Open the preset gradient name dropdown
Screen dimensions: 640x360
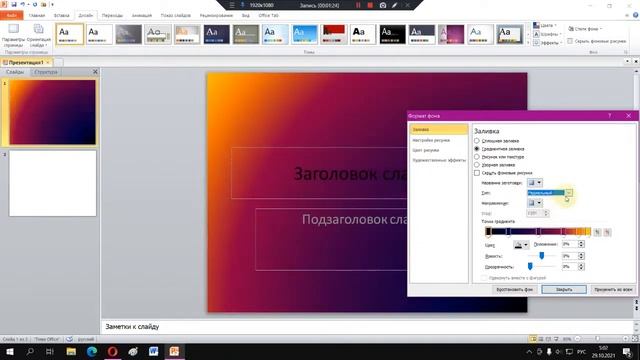point(535,183)
